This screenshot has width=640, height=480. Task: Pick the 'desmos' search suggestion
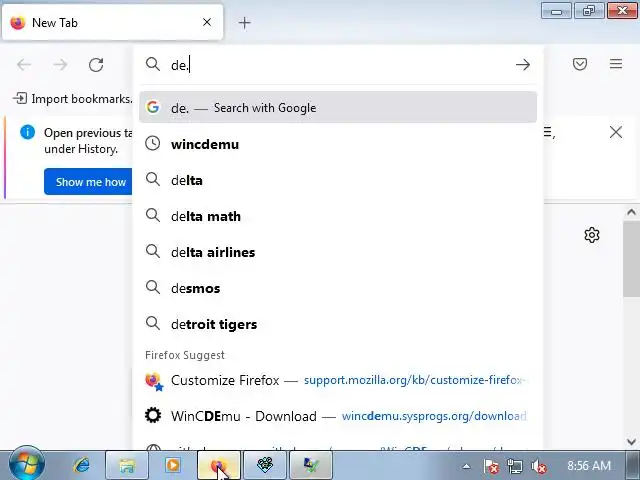(x=338, y=288)
